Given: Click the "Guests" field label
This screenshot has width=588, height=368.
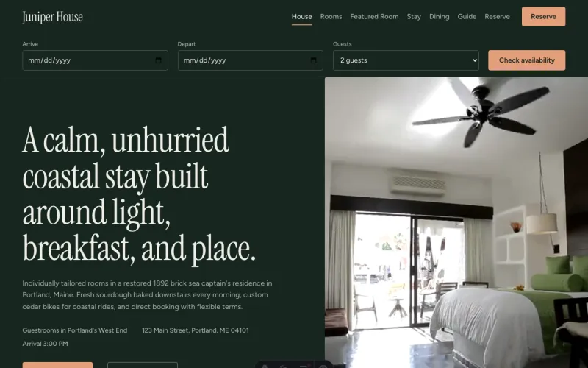Looking at the screenshot, I should click(342, 44).
